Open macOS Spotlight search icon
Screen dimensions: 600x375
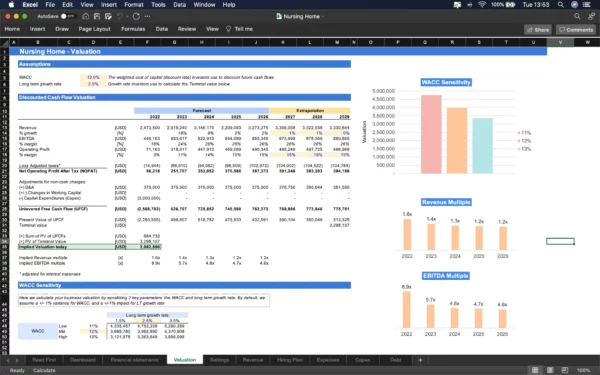point(561,5)
